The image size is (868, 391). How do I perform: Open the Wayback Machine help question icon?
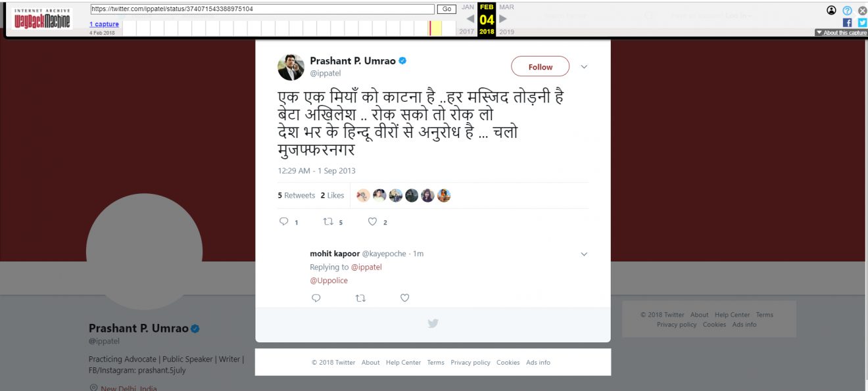pos(847,11)
